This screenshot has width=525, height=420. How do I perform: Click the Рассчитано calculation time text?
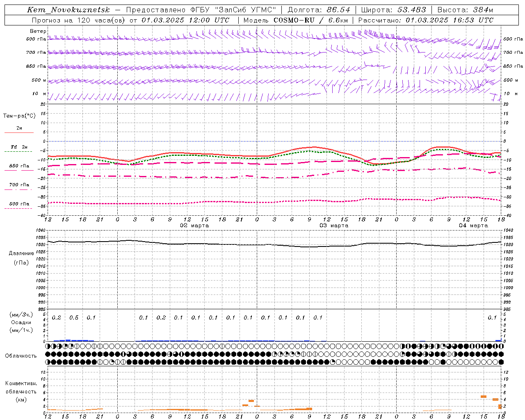[426, 20]
